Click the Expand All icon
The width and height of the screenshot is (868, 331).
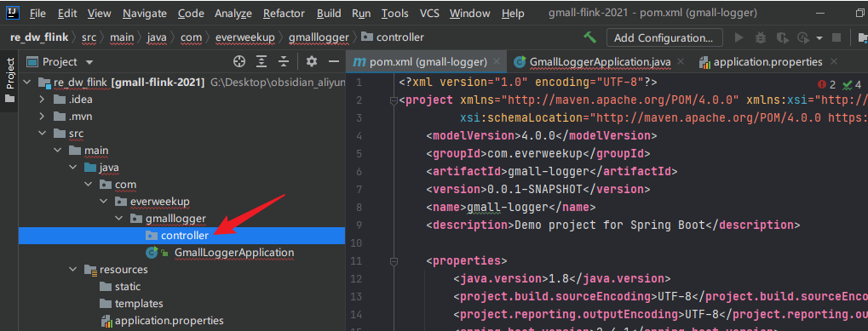(262, 61)
